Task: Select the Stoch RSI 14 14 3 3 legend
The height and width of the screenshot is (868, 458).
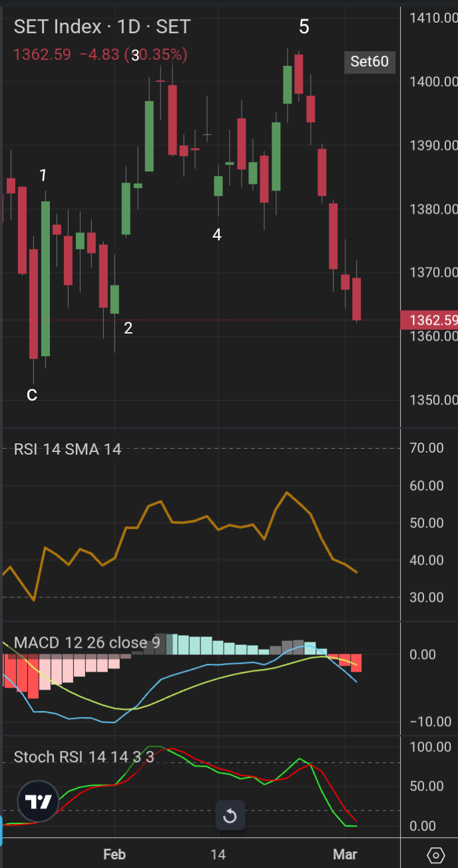Action: (x=83, y=757)
